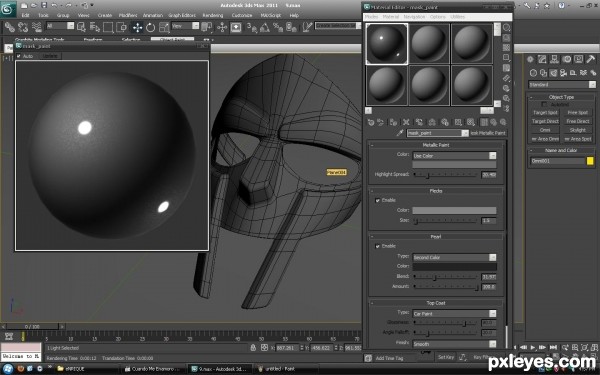Viewport: 600px width, 375px height.
Task: Click the Unlink Selection icon
Action: point(23,27)
